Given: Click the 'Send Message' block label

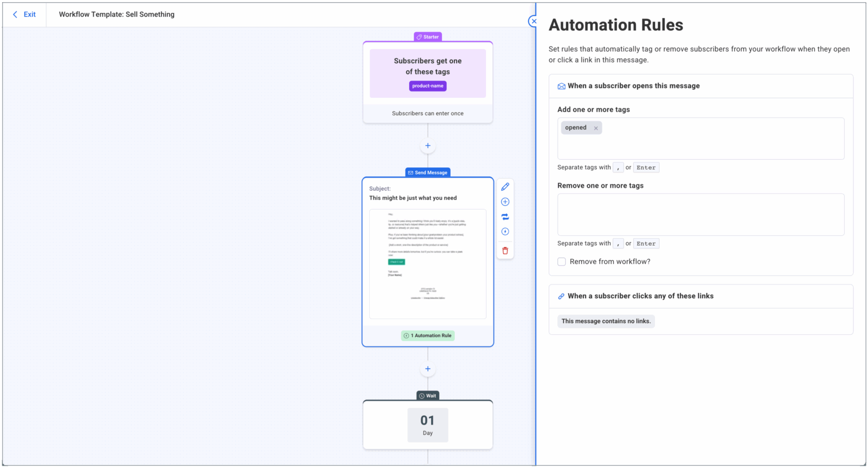Looking at the screenshot, I should 428,173.
